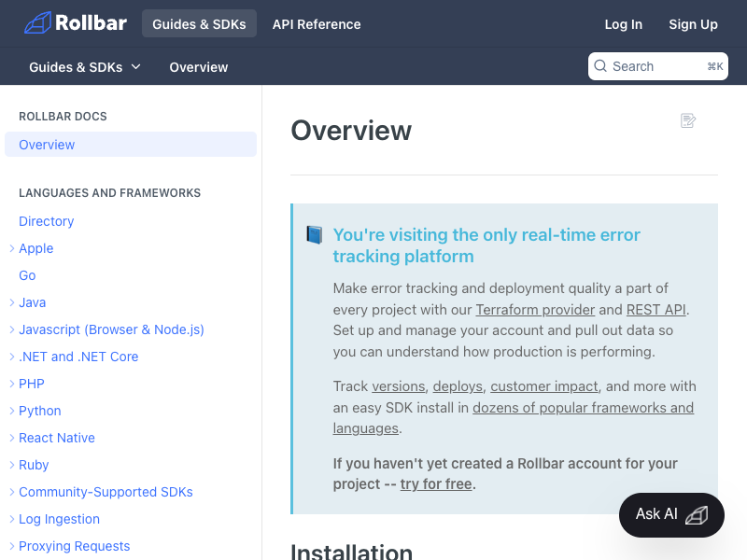Expand the PHP section chevron
This screenshot has height=560, width=747.
point(12,384)
